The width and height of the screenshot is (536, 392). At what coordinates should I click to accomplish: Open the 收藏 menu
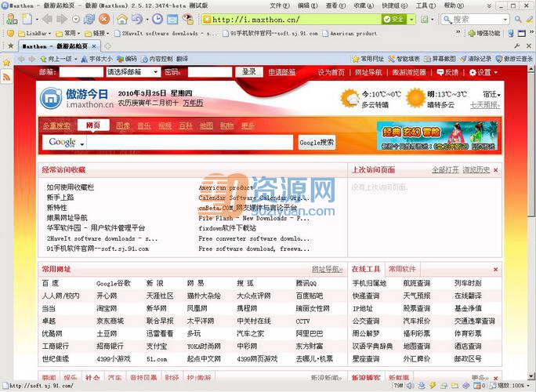click(x=364, y=5)
